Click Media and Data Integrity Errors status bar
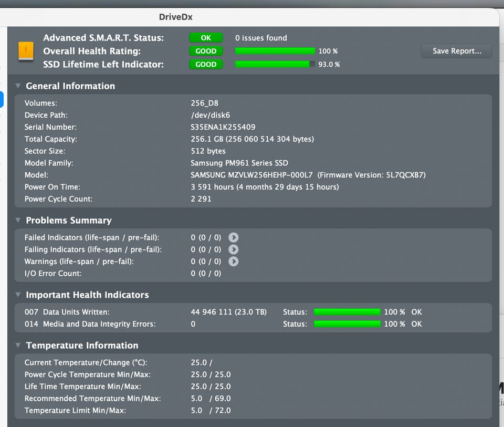Image resolution: width=504 pixels, height=427 pixels. [347, 324]
